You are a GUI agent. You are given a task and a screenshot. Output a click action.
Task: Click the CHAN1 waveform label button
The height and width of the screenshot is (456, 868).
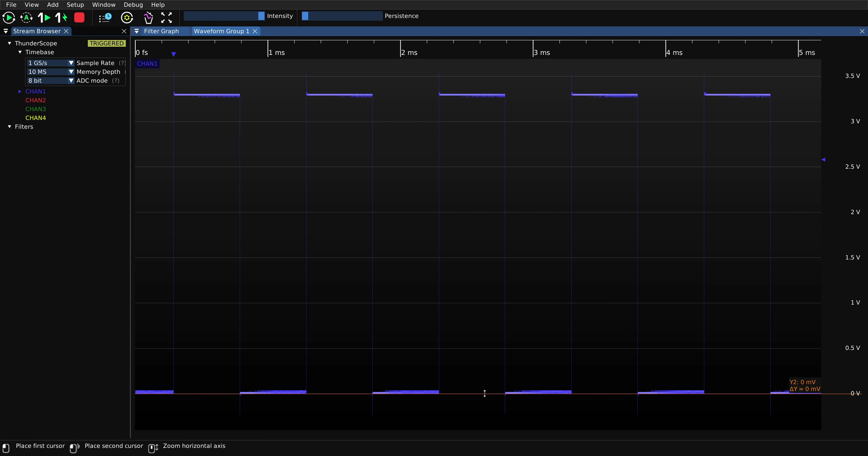pos(147,64)
